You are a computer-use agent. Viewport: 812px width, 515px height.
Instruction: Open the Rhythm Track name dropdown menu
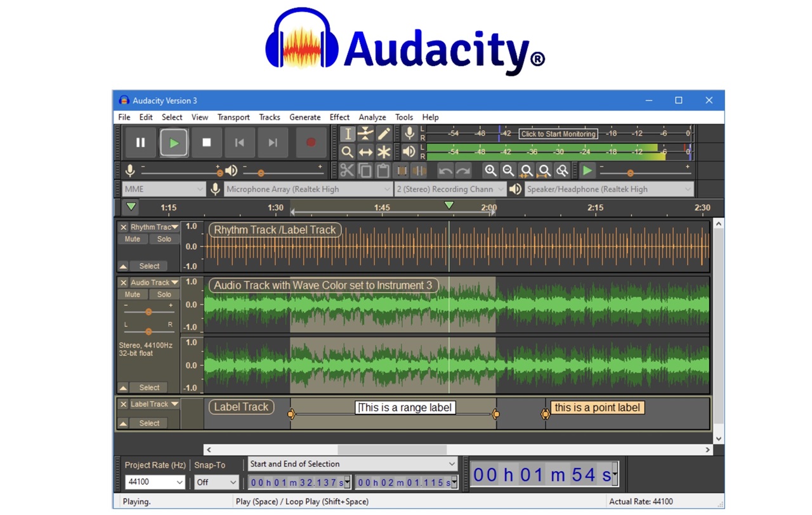[x=155, y=227]
